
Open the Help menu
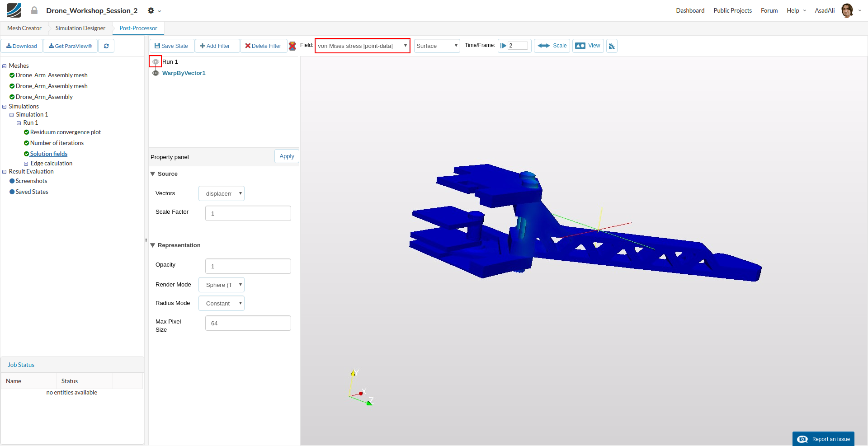(797, 10)
